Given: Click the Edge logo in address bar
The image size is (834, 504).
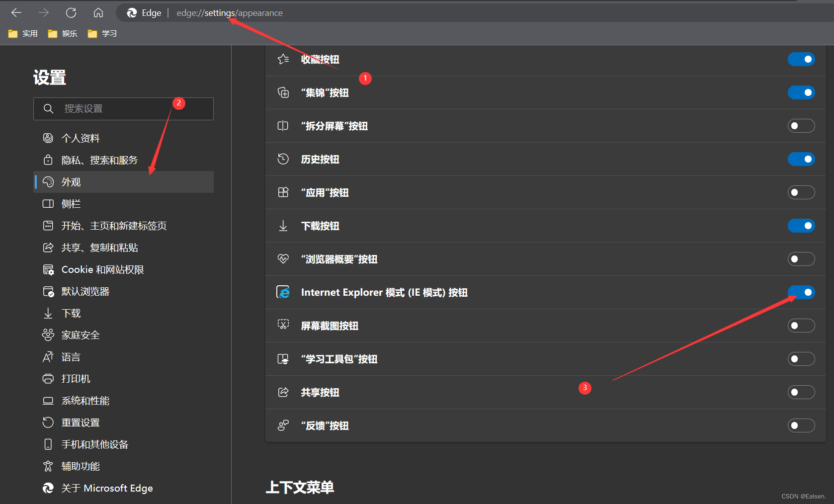Looking at the screenshot, I should pyautogui.click(x=132, y=13).
